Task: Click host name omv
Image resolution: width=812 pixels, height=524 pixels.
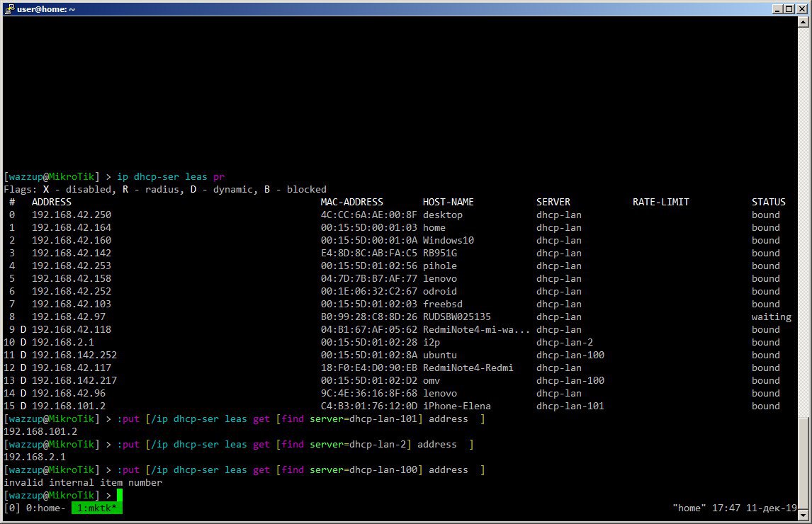Action: click(x=432, y=380)
